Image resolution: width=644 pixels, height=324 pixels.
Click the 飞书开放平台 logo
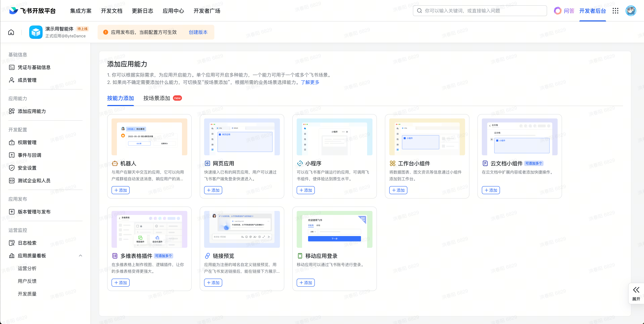pos(32,11)
